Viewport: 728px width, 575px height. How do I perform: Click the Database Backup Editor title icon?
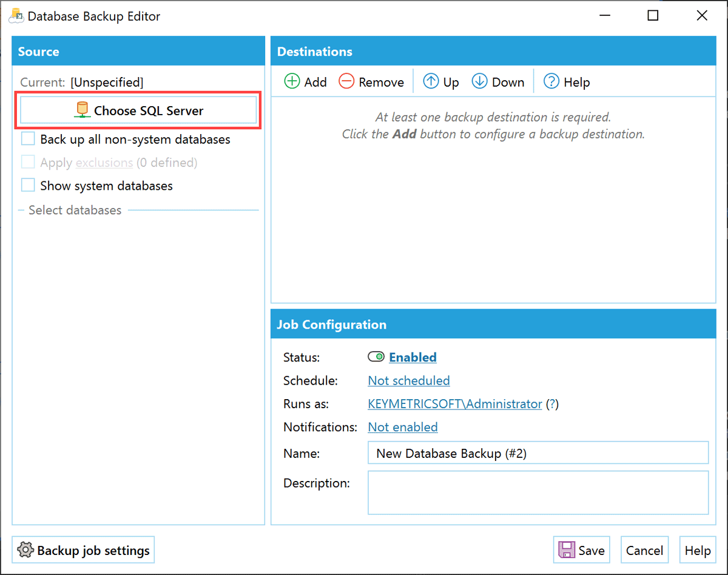pos(16,16)
